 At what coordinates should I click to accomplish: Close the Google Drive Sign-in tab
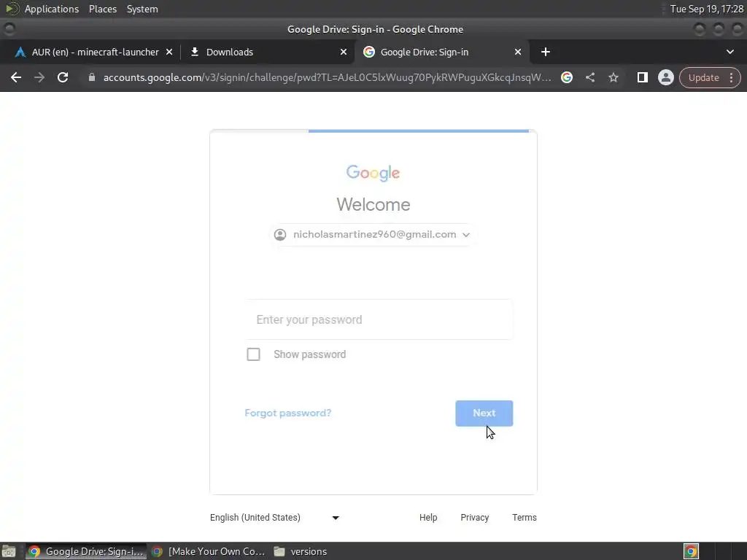click(x=518, y=52)
